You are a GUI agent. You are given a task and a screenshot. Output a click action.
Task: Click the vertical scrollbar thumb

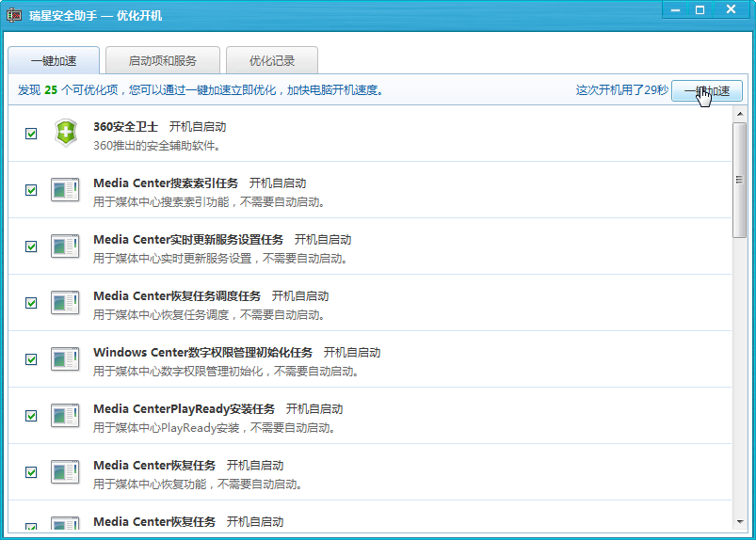pyautogui.click(x=740, y=179)
